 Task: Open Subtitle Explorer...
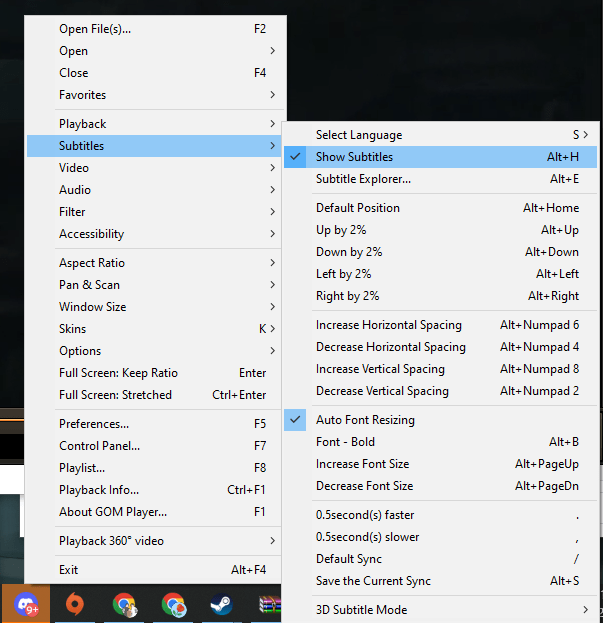pos(440,179)
